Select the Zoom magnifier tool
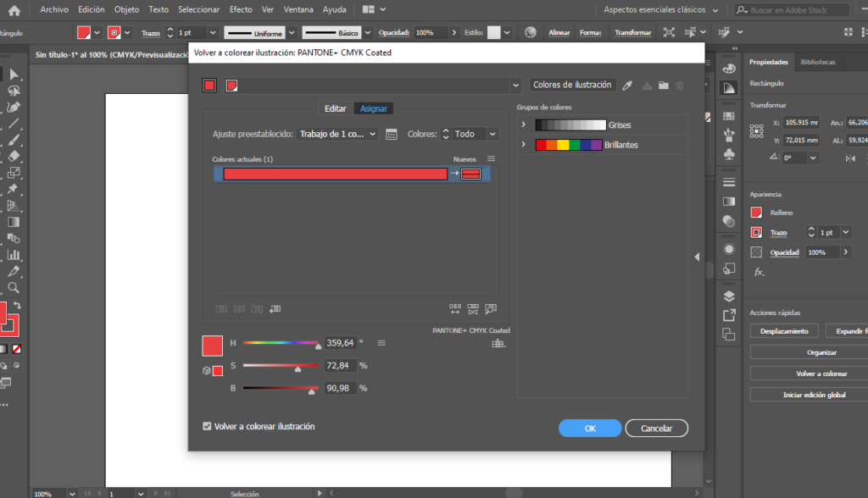Screen dimensions: 868x498 coord(14,288)
